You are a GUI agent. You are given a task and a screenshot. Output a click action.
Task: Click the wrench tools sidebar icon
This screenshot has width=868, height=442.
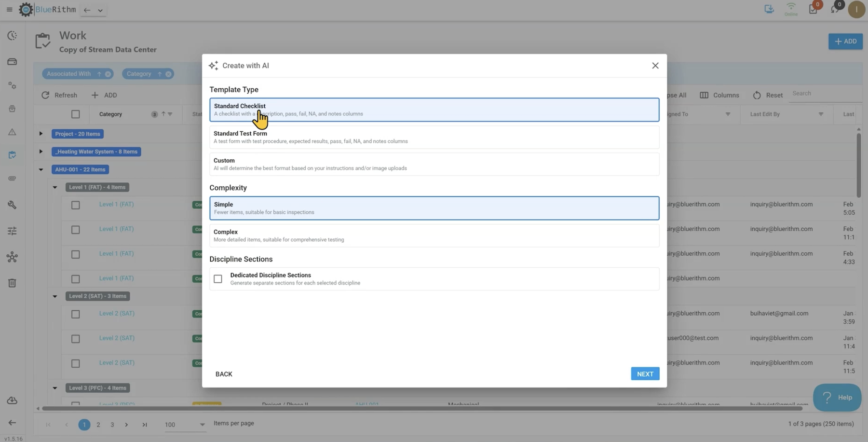pos(12,205)
